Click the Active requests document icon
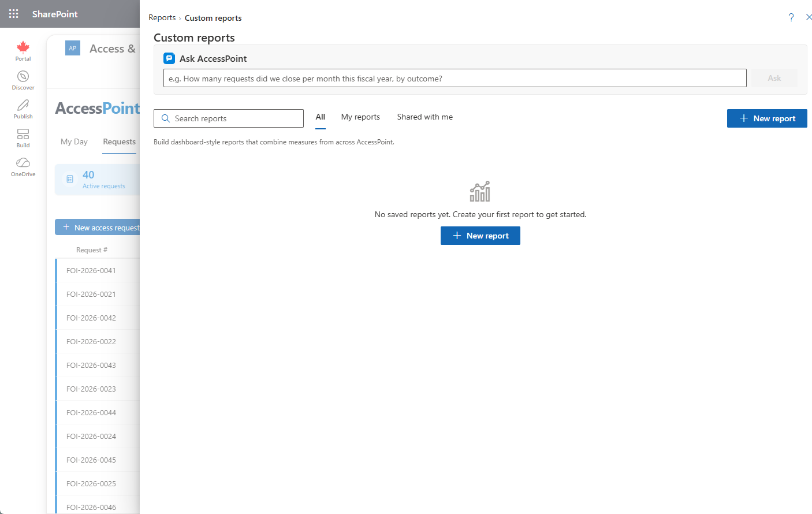The width and height of the screenshot is (812, 514). coord(70,179)
